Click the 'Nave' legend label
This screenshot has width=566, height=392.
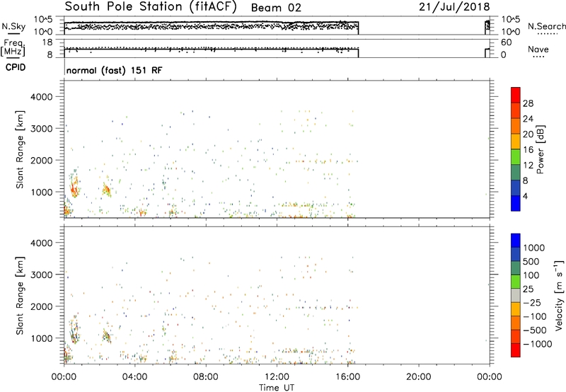538,50
